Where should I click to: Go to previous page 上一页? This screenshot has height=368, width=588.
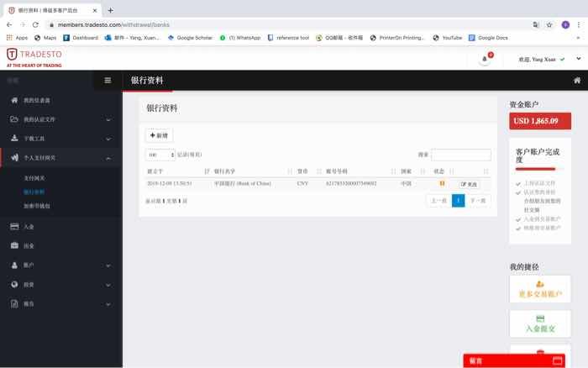click(438, 201)
